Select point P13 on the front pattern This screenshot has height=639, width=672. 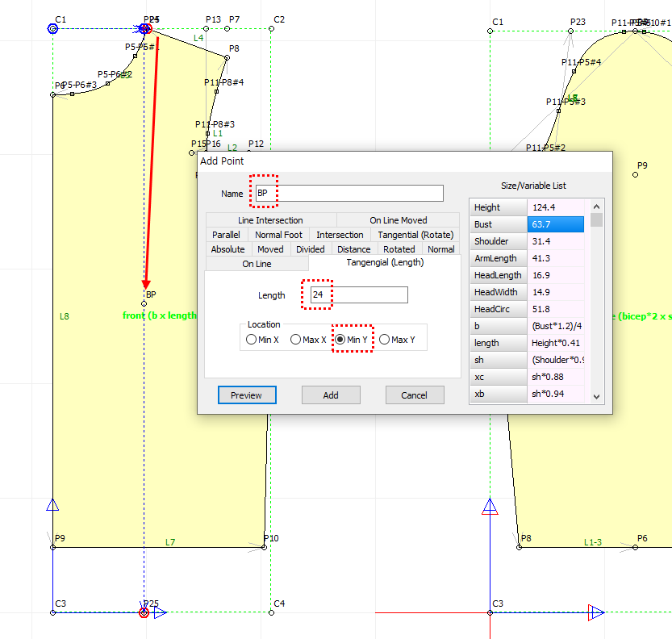(x=207, y=29)
